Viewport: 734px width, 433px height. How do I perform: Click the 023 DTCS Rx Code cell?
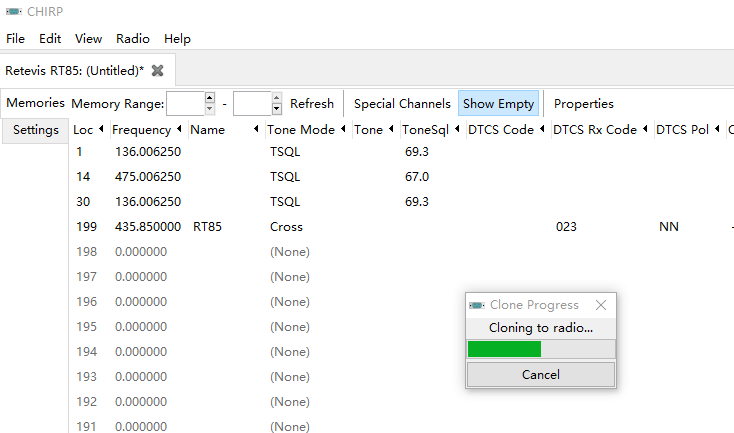click(566, 227)
